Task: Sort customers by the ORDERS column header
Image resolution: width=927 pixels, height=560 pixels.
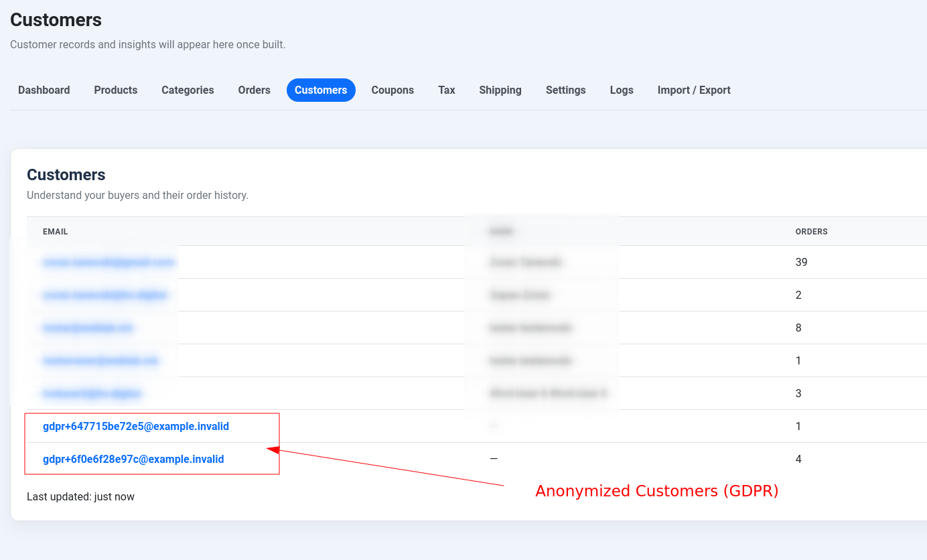Action: click(x=811, y=231)
